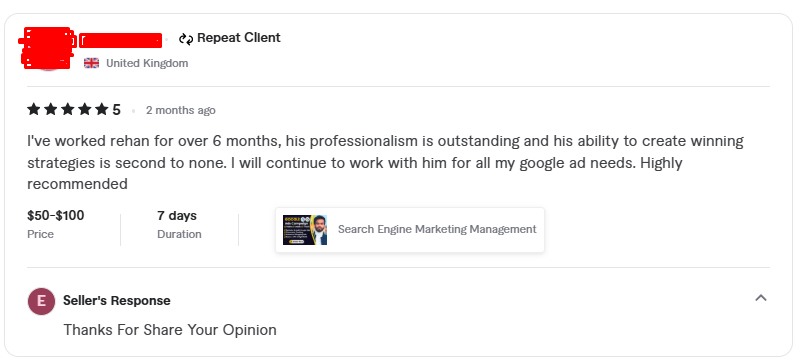Click the reviewer's profile picture
This screenshot has height=363, width=799.
tap(47, 49)
